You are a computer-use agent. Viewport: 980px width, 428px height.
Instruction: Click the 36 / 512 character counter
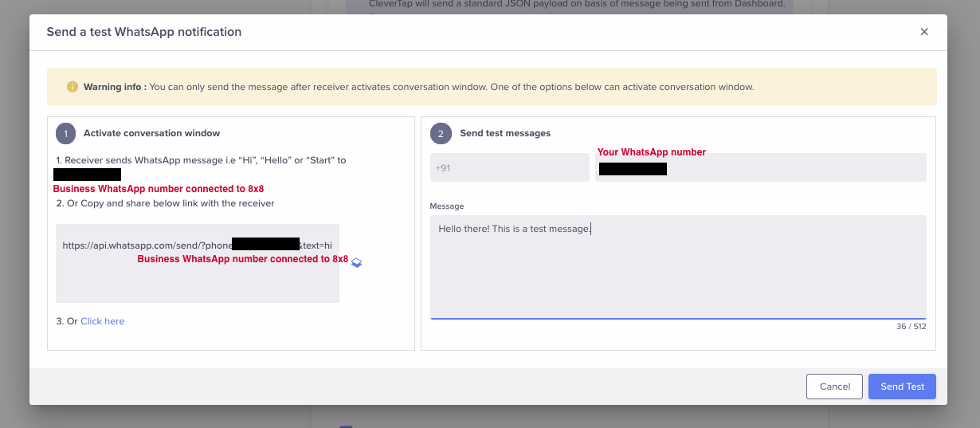pos(911,326)
